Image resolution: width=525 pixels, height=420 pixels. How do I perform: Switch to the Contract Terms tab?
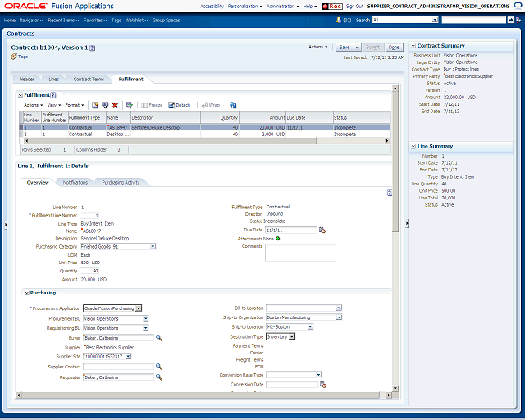[89, 80]
